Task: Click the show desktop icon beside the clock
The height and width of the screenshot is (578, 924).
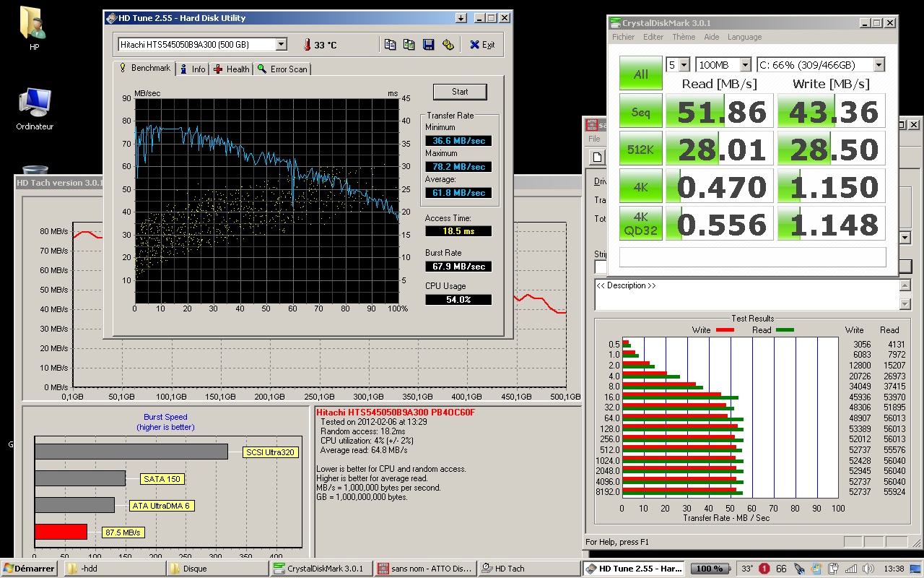Action: tap(915, 569)
